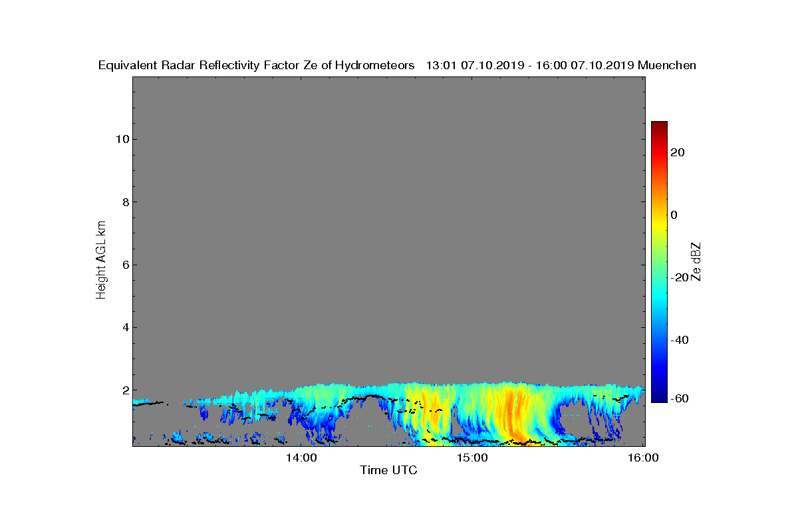Click the colorbar value -40
The image size is (798, 532).
click(680, 340)
